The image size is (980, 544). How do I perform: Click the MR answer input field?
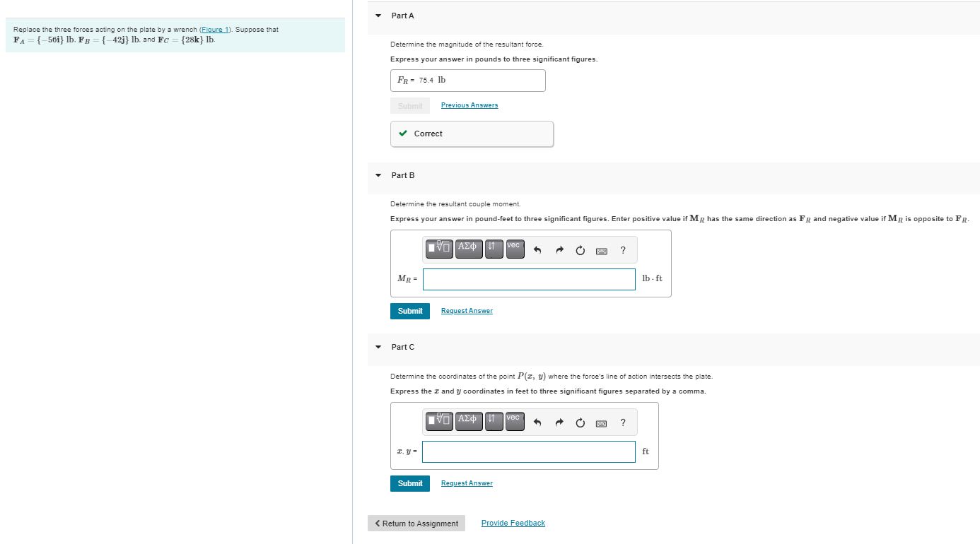click(530, 279)
